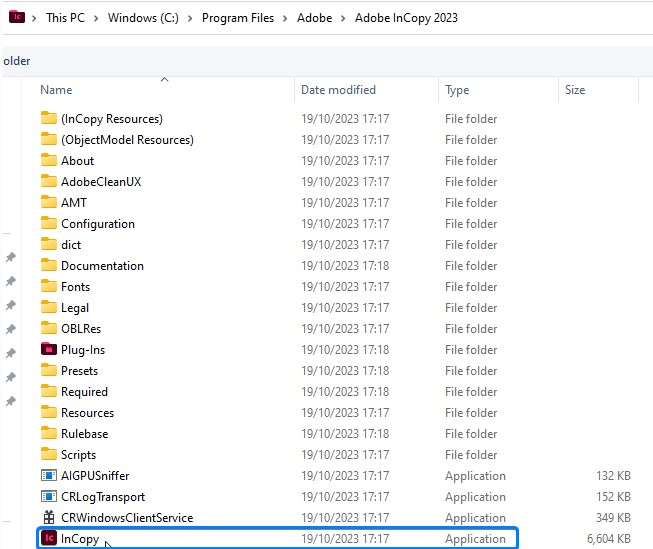The width and height of the screenshot is (653, 549).
Task: Select the dict folder icon
Action: (x=49, y=244)
